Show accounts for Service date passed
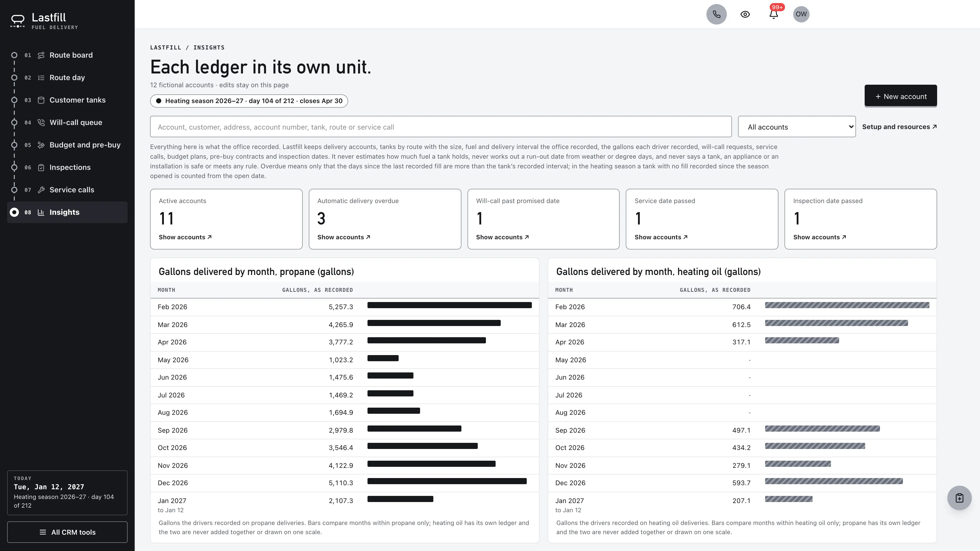 point(661,237)
